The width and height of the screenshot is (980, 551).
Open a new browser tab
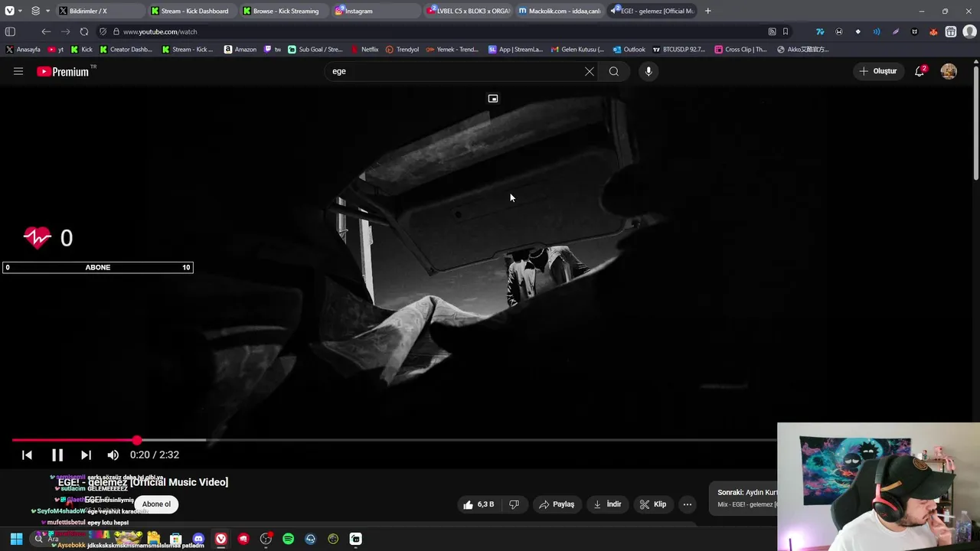point(707,11)
